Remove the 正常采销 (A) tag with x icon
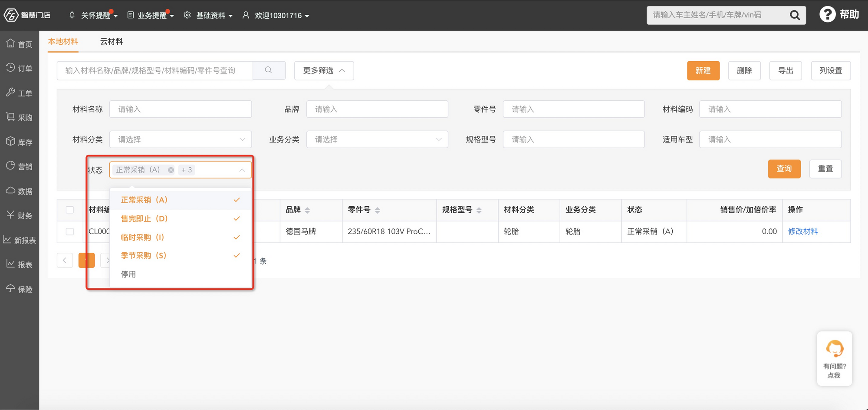868x410 pixels. 171,170
